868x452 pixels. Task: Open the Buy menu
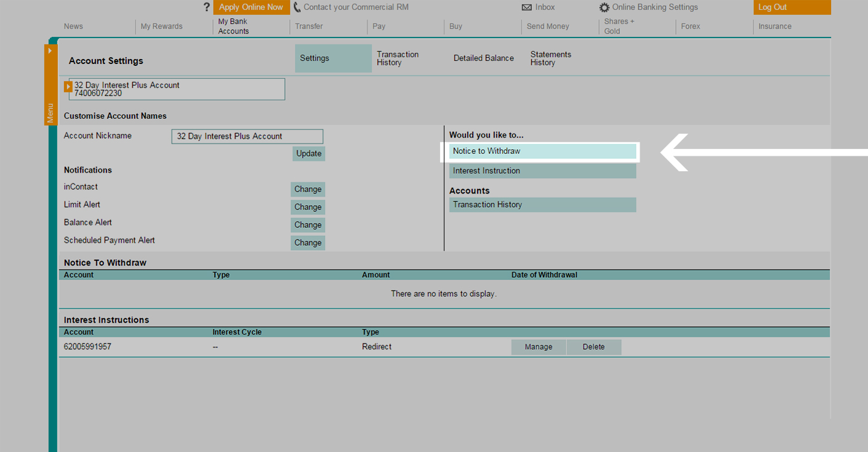(x=456, y=26)
